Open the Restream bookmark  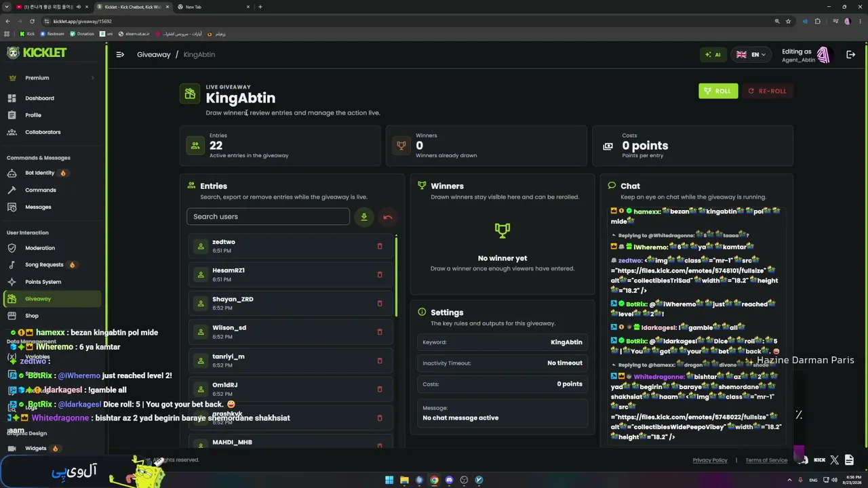52,34
